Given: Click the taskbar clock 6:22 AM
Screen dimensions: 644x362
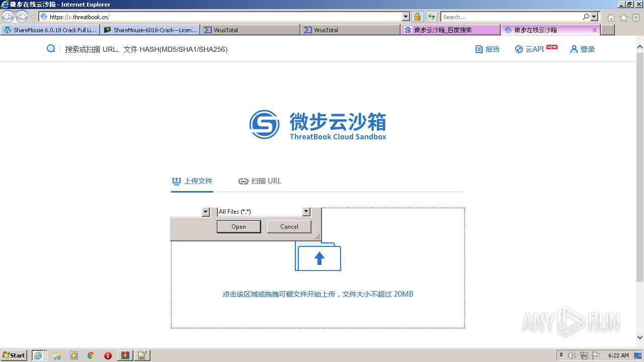Looking at the screenshot, I should (618, 355).
